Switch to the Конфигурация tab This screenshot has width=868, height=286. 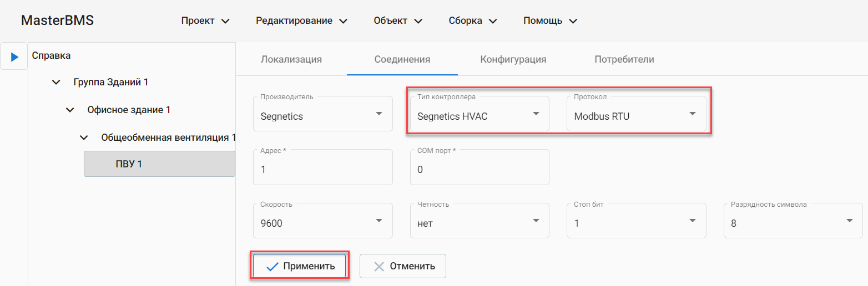tap(513, 59)
